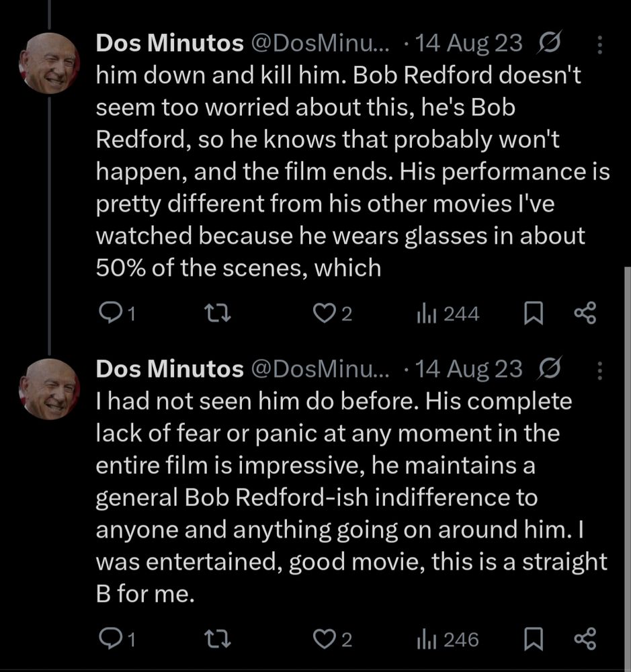Open Dos Minutos profile from first tweet name

pos(169,44)
